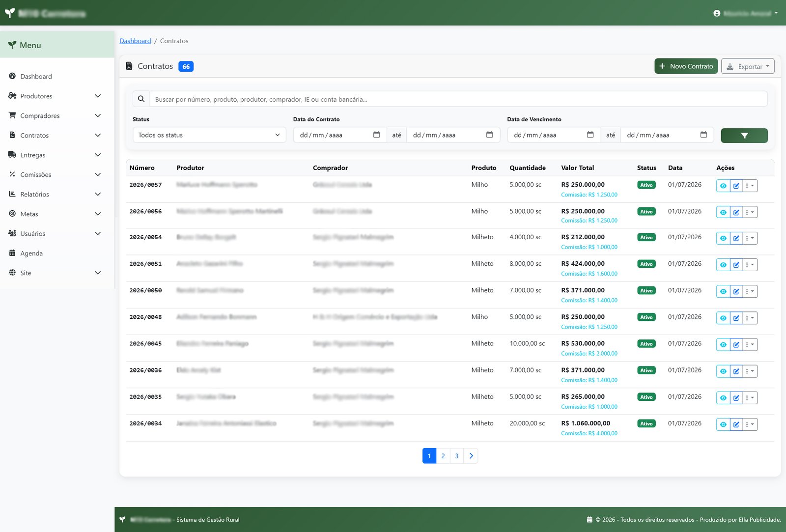View contract 2026/0051 eye icon

click(723, 265)
